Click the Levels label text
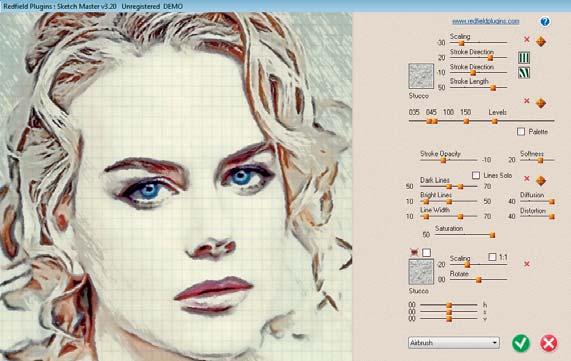Screen dimensions: 571x361 pos(497,112)
